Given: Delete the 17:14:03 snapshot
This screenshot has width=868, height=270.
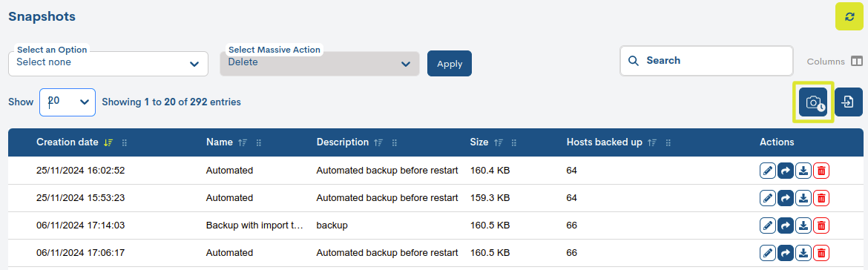Looking at the screenshot, I should (821, 225).
